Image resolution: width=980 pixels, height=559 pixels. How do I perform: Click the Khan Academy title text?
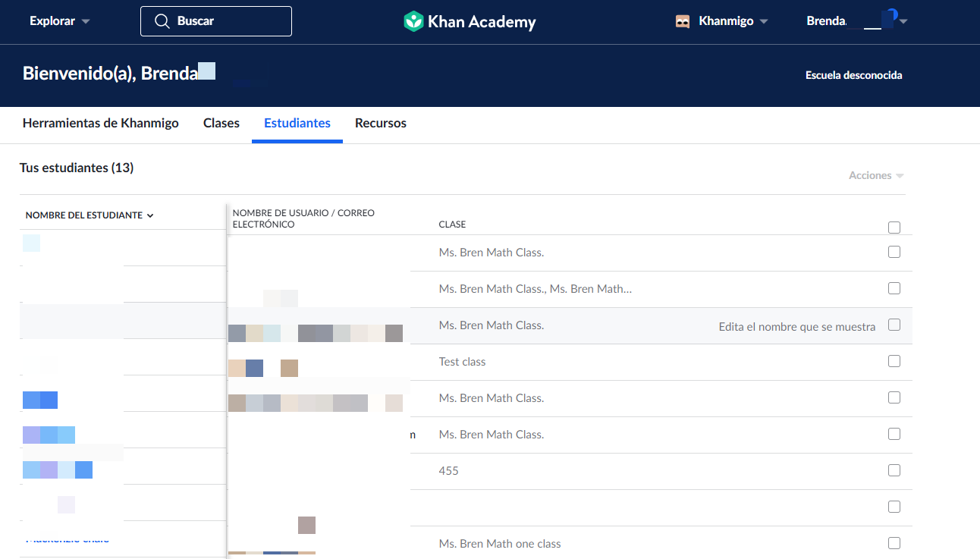coord(482,22)
